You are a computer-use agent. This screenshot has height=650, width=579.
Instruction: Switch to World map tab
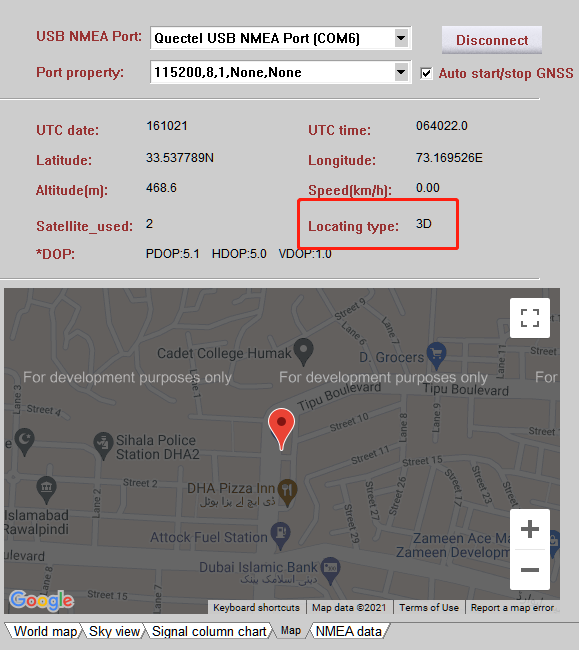click(x=45, y=631)
